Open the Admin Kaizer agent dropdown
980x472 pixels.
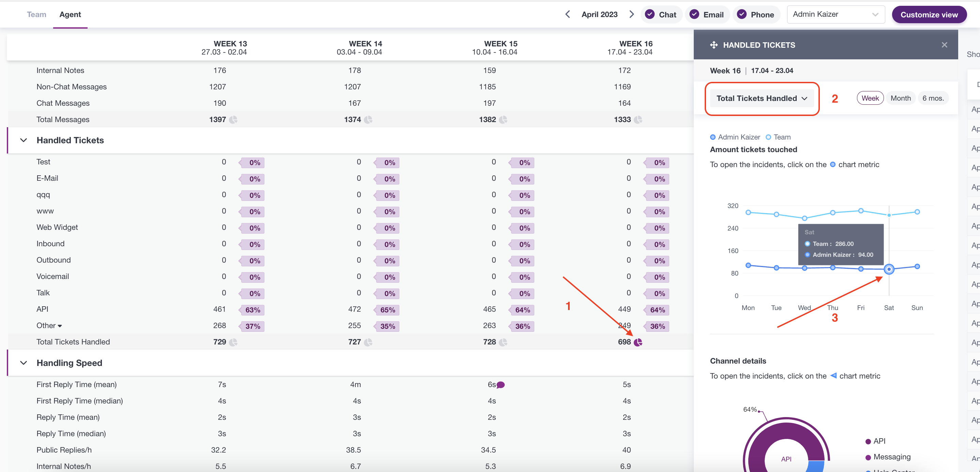(836, 14)
